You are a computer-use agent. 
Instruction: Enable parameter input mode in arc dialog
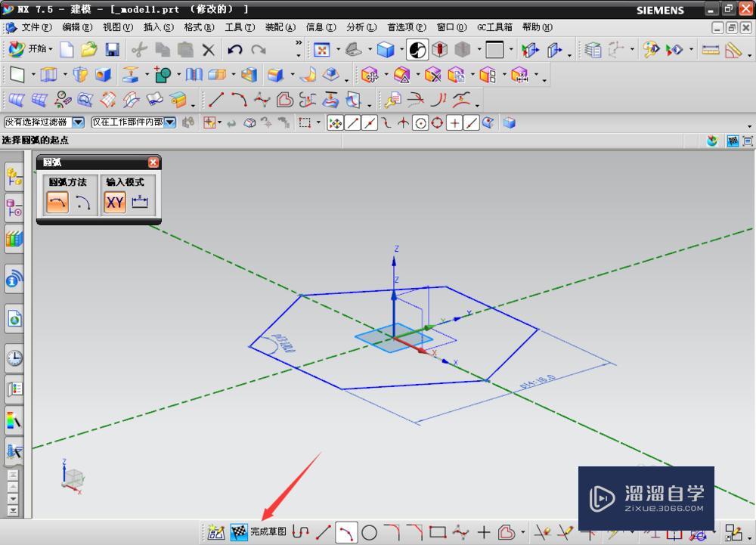(140, 202)
